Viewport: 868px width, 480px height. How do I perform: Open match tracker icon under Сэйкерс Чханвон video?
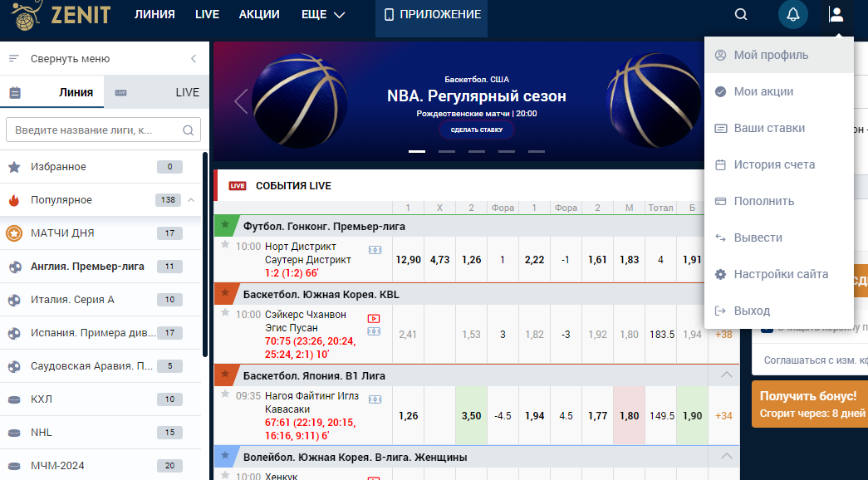click(x=375, y=331)
